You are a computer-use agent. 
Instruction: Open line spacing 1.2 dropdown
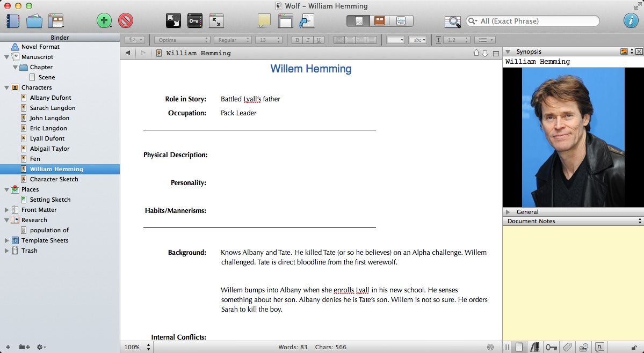point(457,40)
